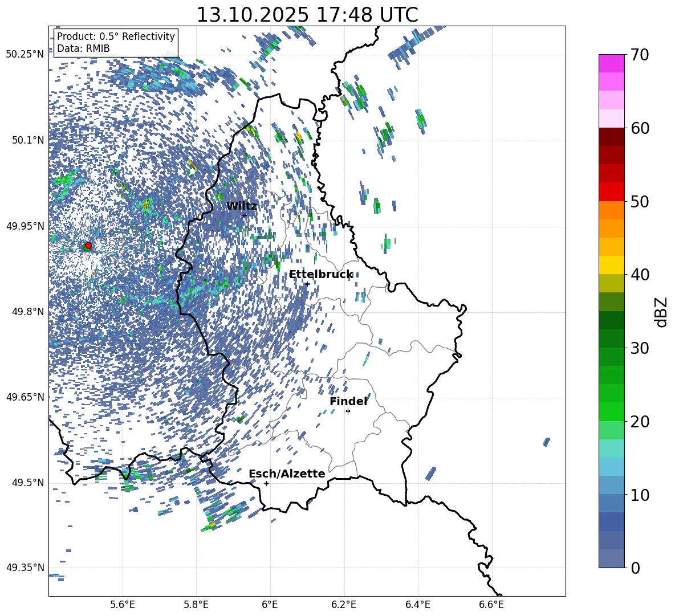Click the 49.8°N latitude label
The image size is (675, 616).
(x=29, y=312)
